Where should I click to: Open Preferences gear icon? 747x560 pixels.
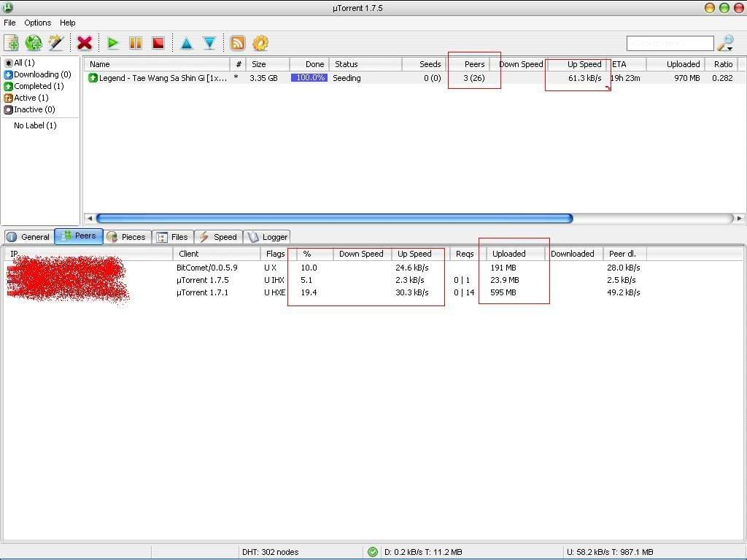tap(260, 43)
